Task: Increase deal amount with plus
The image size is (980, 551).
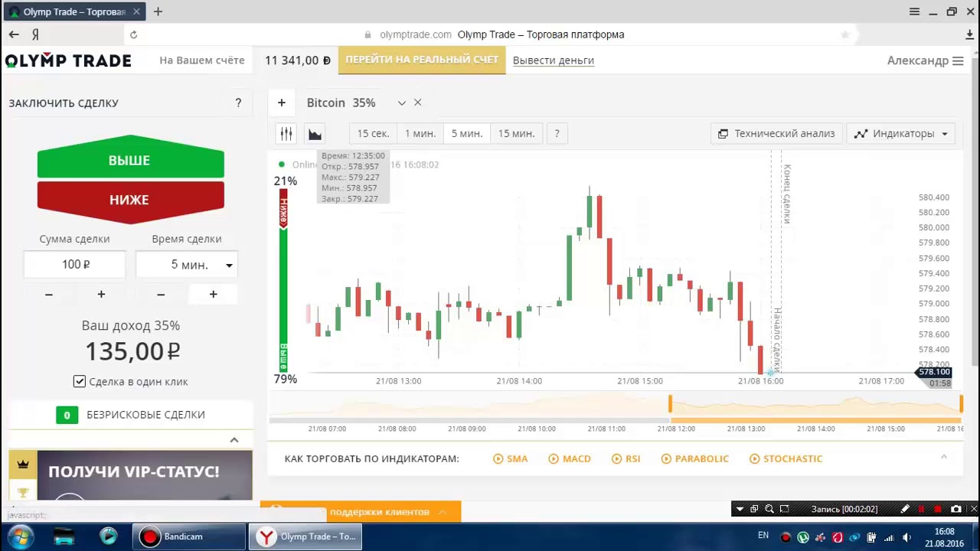Action: pyautogui.click(x=101, y=294)
